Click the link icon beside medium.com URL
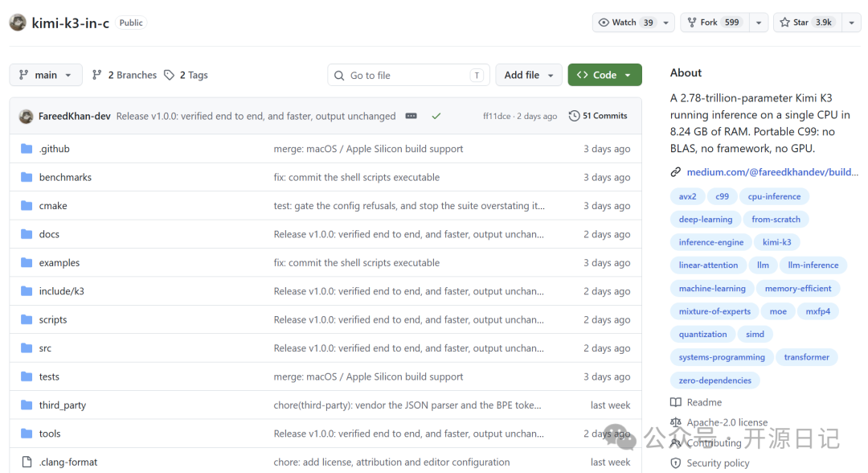Viewport: 868px width, 473px height. (675, 172)
